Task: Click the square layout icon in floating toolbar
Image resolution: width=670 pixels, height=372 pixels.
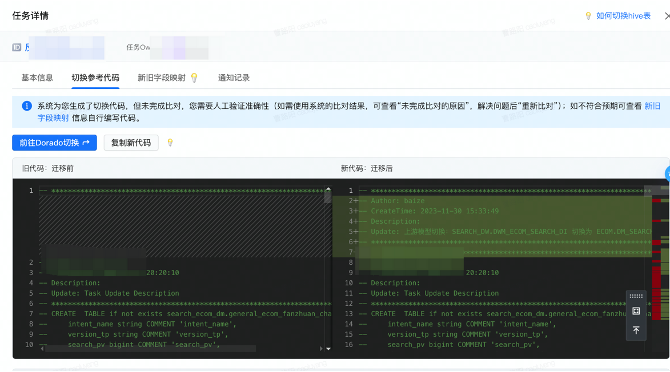Action: point(636,311)
